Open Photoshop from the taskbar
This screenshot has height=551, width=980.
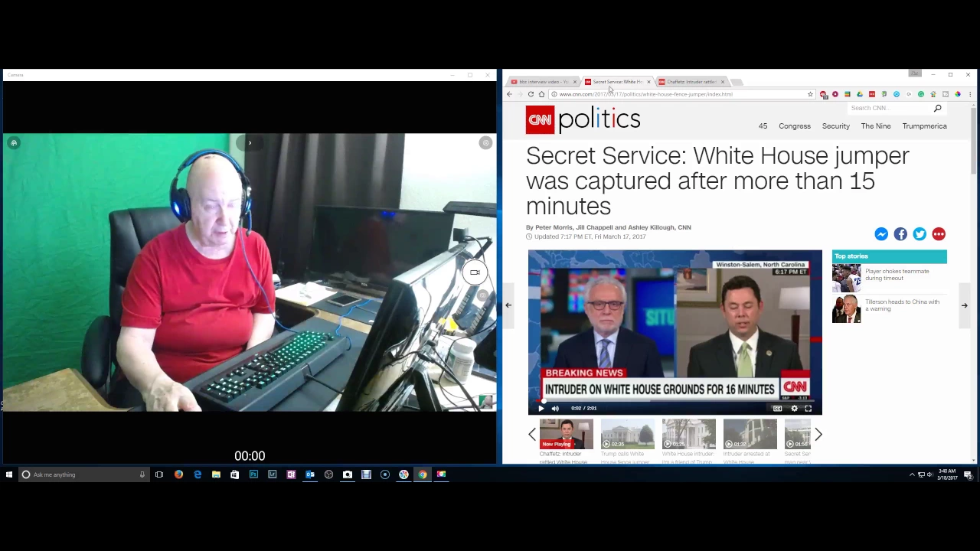click(253, 474)
